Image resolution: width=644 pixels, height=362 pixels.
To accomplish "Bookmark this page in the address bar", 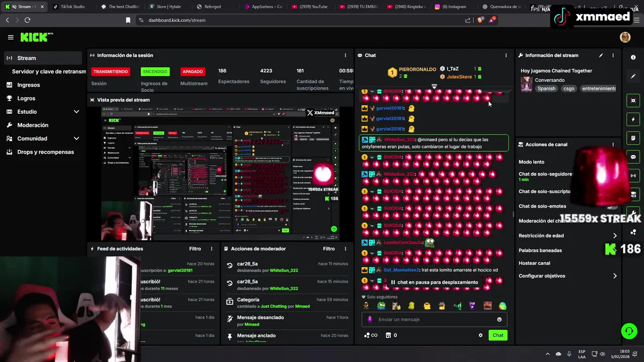I will [x=128, y=20].
